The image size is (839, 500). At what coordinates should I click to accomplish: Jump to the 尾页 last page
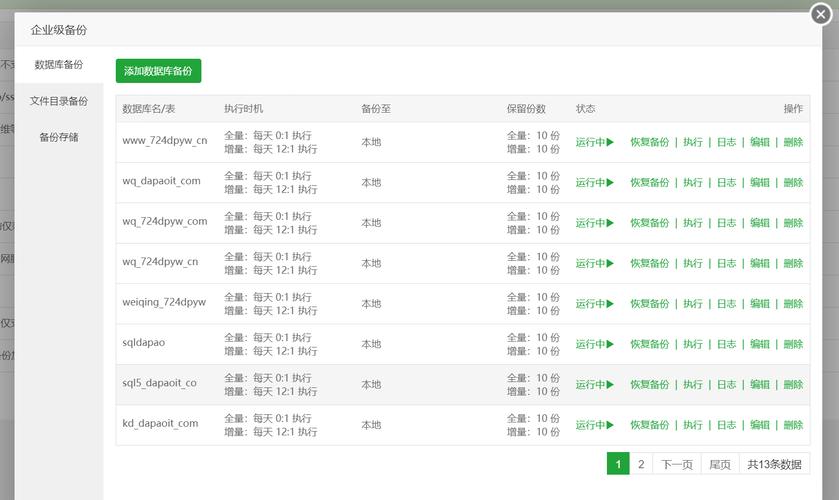pos(720,464)
